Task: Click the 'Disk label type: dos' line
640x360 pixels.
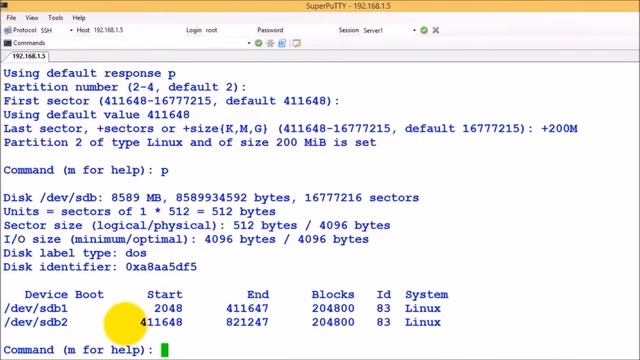Action: click(75, 253)
